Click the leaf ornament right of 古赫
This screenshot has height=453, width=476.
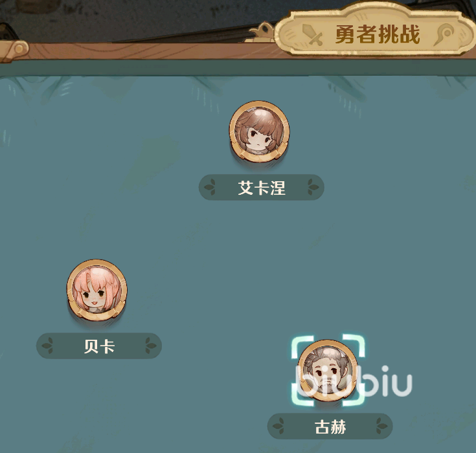point(381,426)
